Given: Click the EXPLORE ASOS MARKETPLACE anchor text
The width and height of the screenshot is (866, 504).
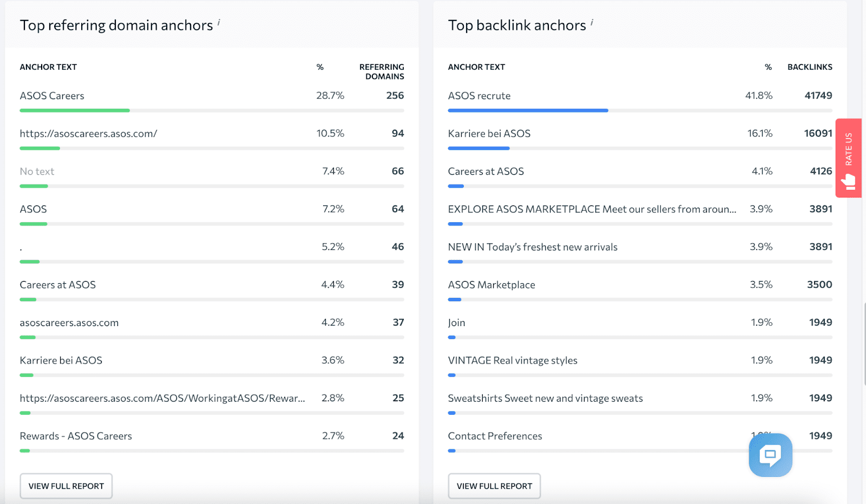Looking at the screenshot, I should (592, 209).
